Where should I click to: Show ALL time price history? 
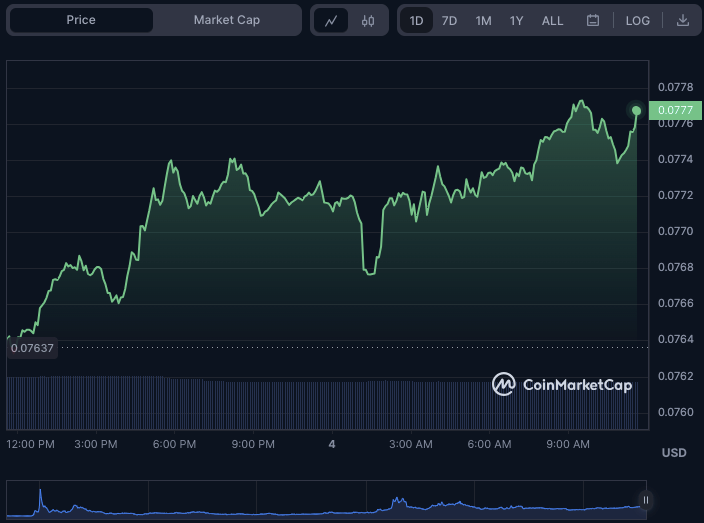[552, 20]
